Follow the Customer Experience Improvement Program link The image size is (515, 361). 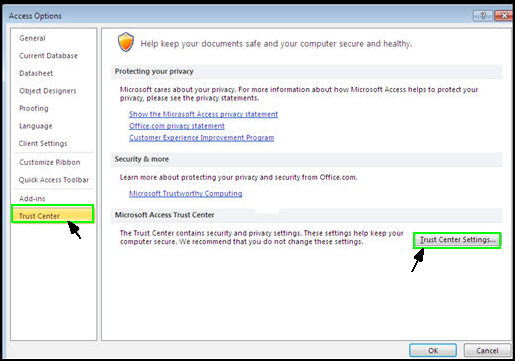tap(202, 138)
